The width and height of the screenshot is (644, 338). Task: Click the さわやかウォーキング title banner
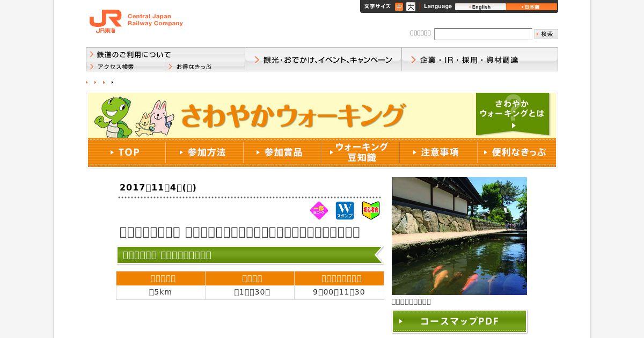click(x=292, y=115)
